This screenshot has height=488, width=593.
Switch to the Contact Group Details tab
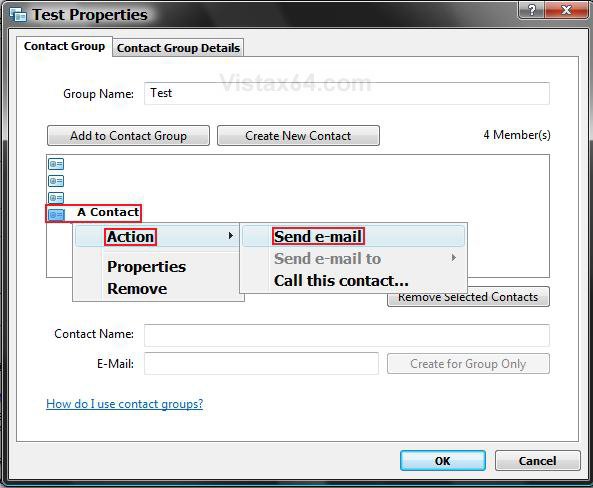pyautogui.click(x=178, y=48)
